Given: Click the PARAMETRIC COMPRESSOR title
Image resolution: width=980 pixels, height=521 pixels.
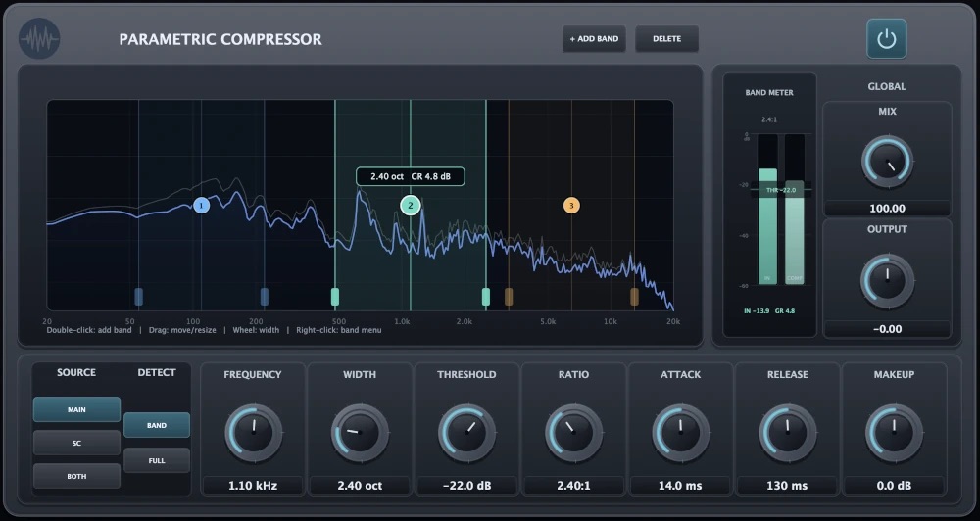Looking at the screenshot, I should (x=220, y=39).
